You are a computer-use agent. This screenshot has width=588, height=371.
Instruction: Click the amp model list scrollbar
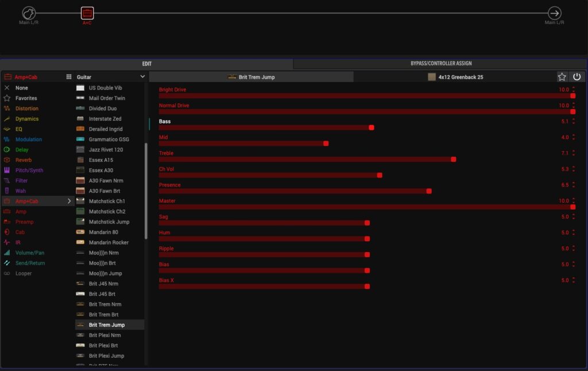tap(146, 190)
